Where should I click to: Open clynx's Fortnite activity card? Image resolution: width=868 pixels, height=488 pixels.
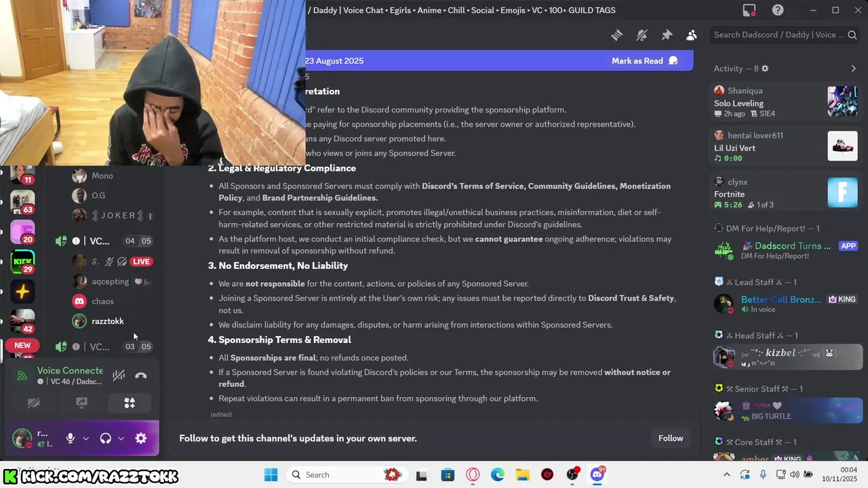(x=785, y=193)
